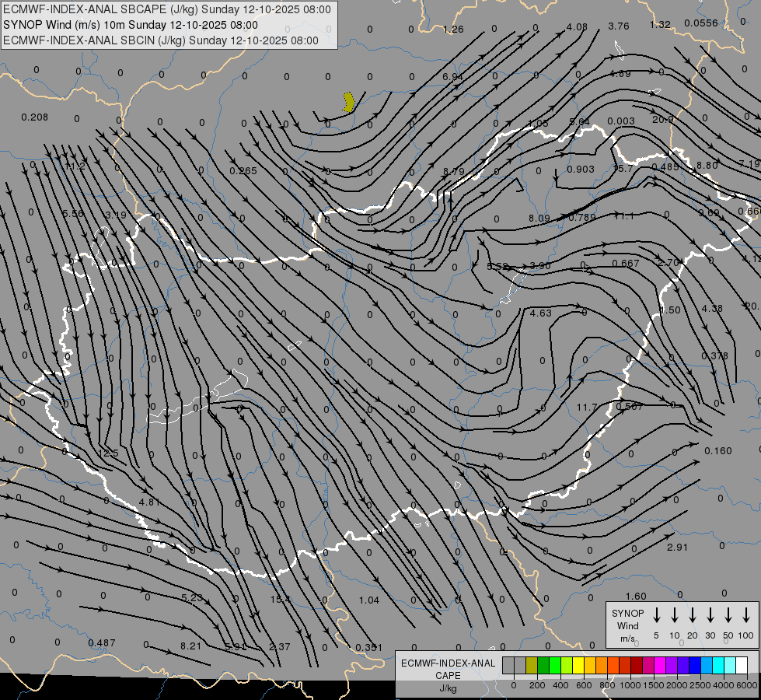The width and height of the screenshot is (761, 700).
Task: Click the 4.38 value on the map
Action: pos(712,308)
